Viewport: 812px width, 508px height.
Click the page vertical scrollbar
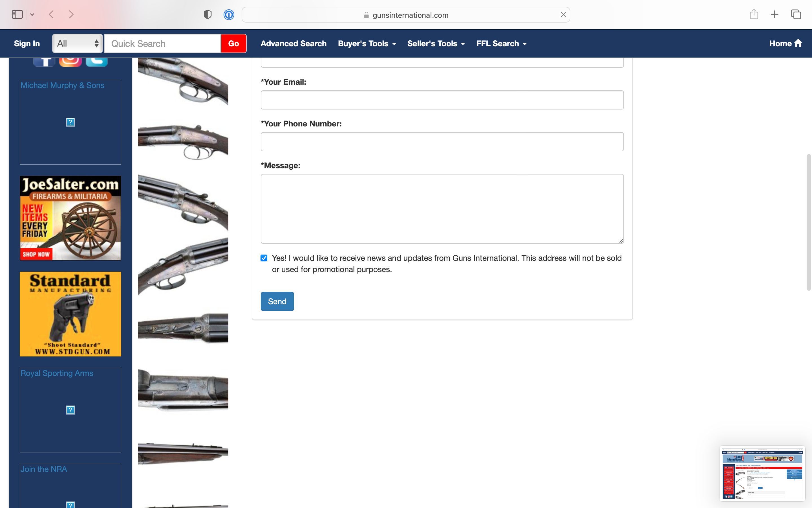pos(809,222)
